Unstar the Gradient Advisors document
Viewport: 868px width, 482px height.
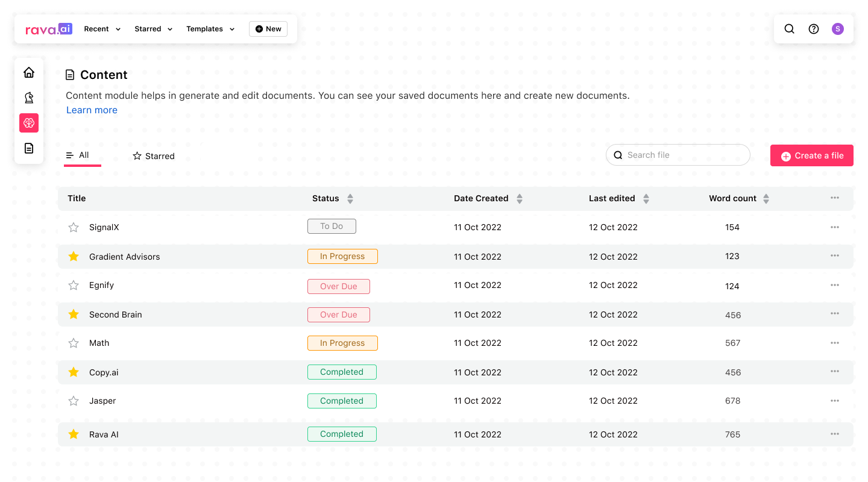pos(74,257)
